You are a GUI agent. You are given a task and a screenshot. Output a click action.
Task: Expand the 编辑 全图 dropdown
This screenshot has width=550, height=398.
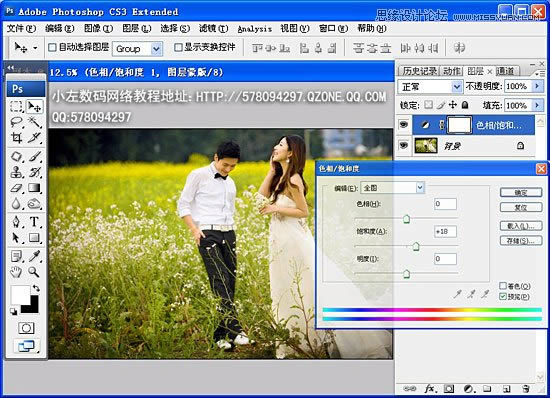click(393, 188)
